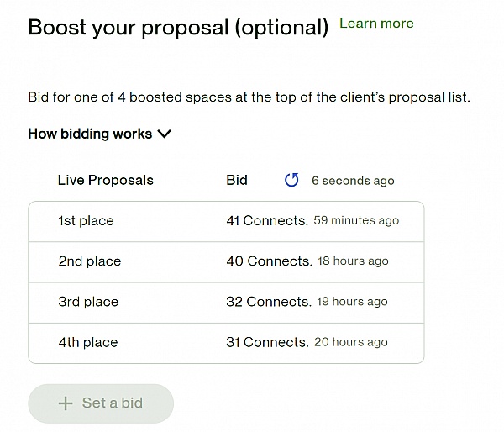Select the 3rd place row
The width and height of the screenshot is (504, 432).
88,302
